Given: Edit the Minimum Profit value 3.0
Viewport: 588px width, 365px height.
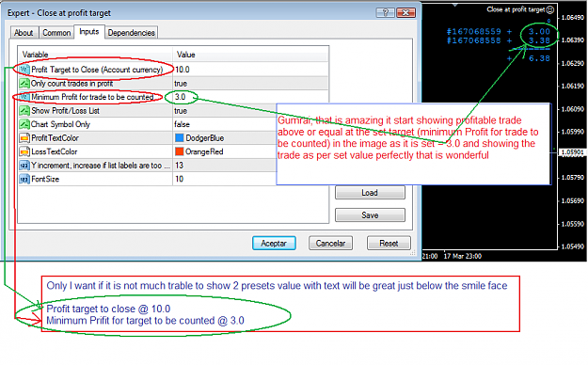Looking at the screenshot, I should pyautogui.click(x=181, y=97).
